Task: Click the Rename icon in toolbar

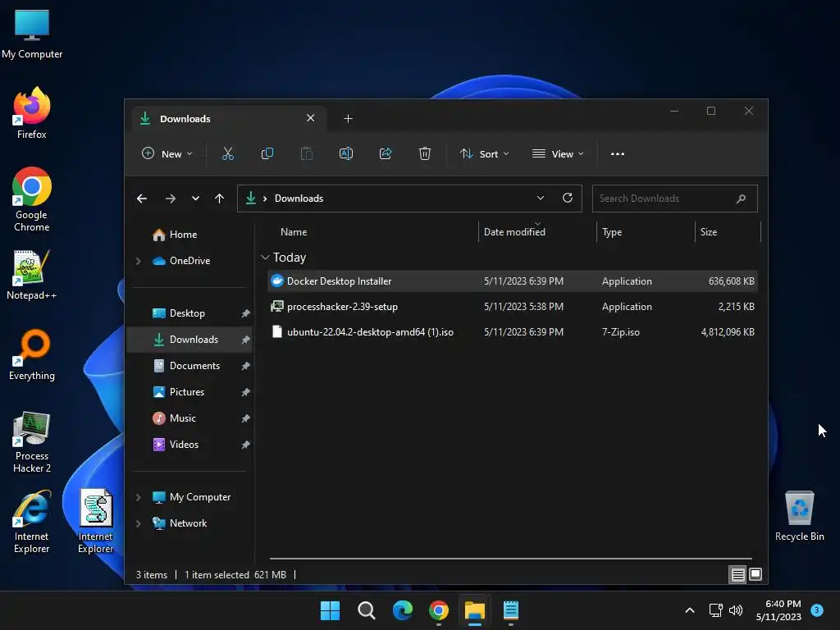Action: [x=346, y=153]
